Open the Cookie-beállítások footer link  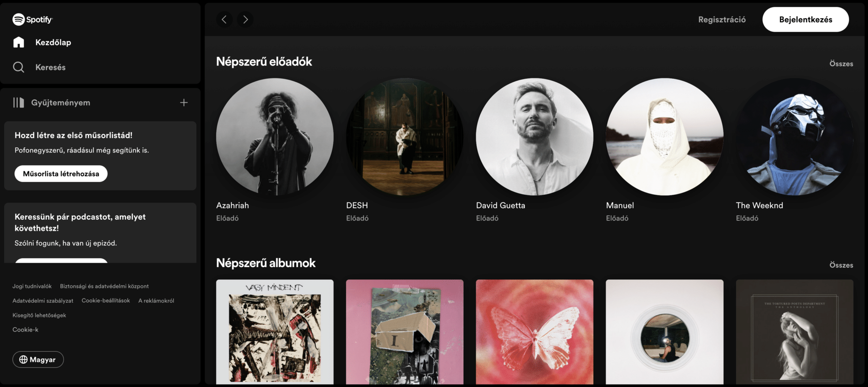[106, 300]
